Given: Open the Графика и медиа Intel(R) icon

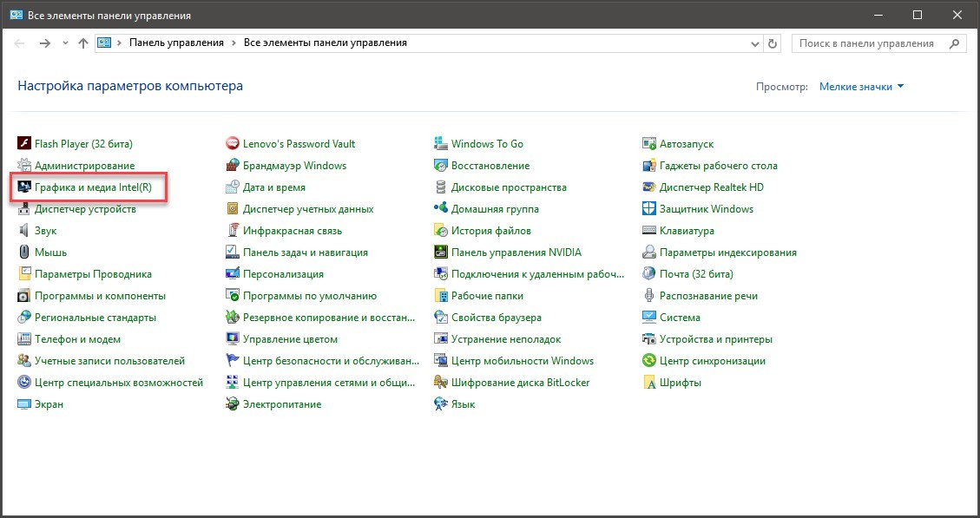Looking at the screenshot, I should point(24,187).
